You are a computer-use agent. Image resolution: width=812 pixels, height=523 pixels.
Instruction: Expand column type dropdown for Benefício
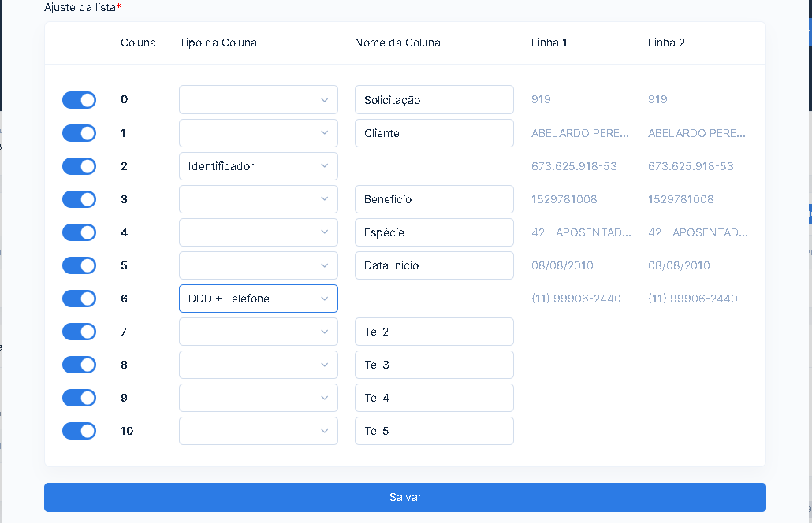259,199
